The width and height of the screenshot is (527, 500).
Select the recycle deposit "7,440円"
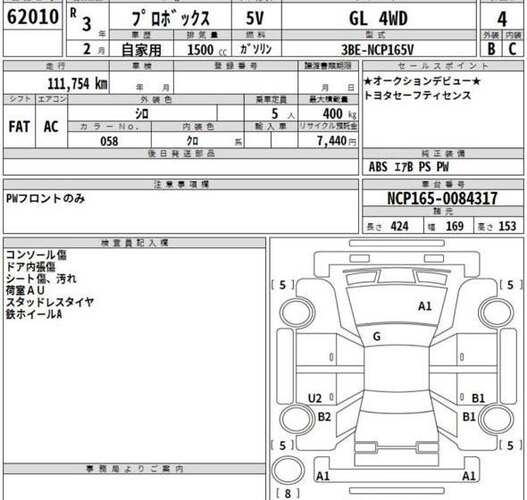(337, 141)
